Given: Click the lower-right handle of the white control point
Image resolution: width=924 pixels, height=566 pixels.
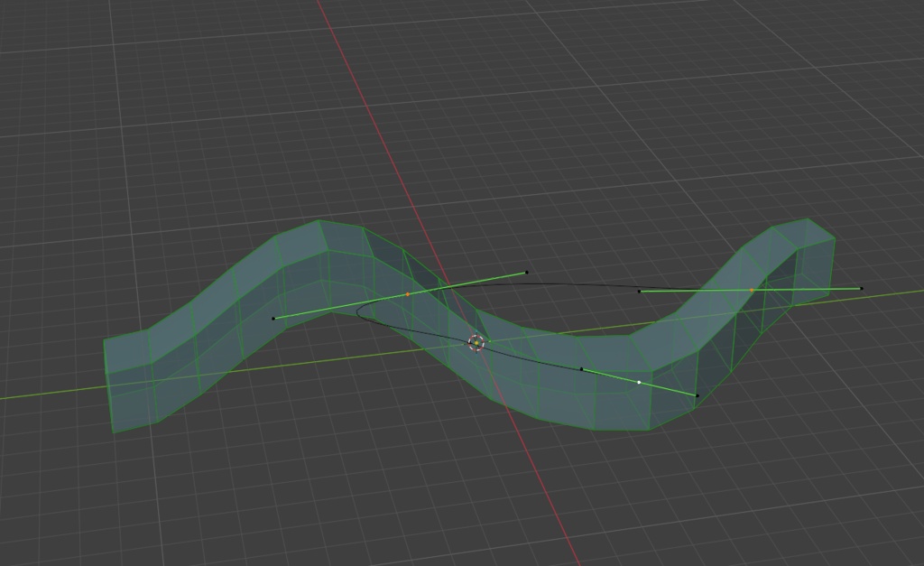Looking at the screenshot, I should click(698, 396).
